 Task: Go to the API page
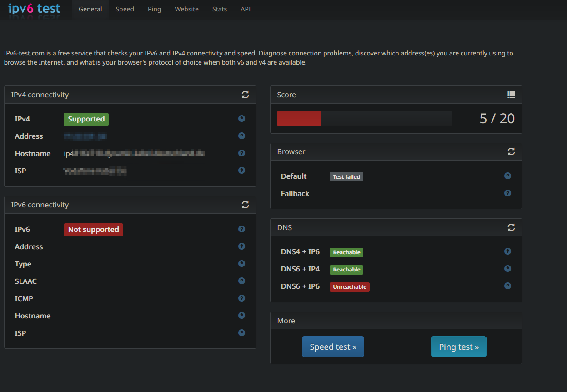coord(246,9)
